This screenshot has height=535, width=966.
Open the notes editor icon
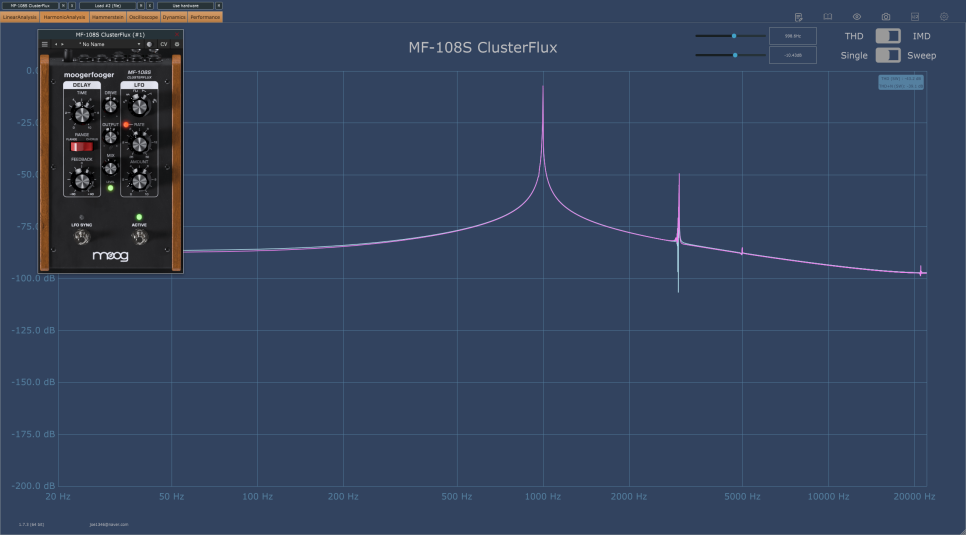click(x=798, y=17)
